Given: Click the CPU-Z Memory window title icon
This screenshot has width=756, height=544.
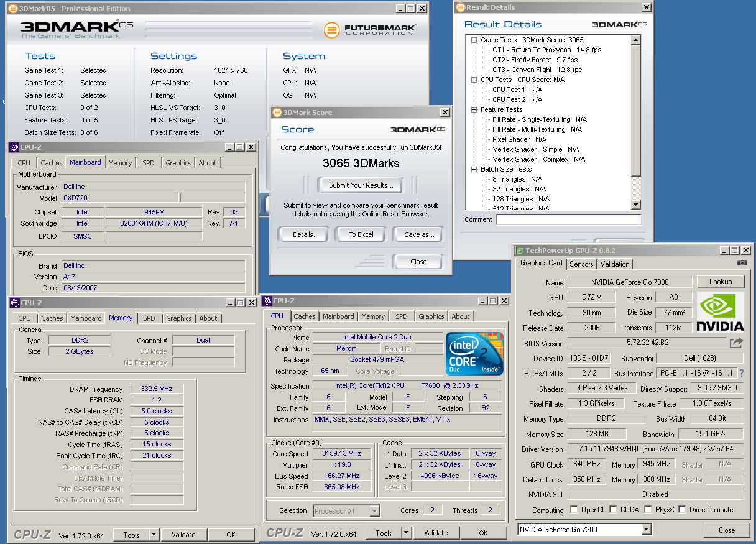Looking at the screenshot, I should click(15, 303).
